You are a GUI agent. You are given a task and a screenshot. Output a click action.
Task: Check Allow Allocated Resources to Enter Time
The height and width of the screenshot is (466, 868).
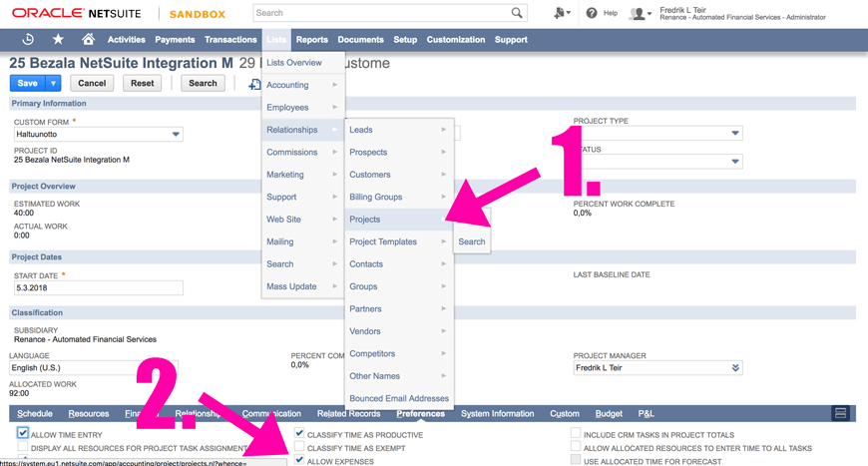(576, 446)
